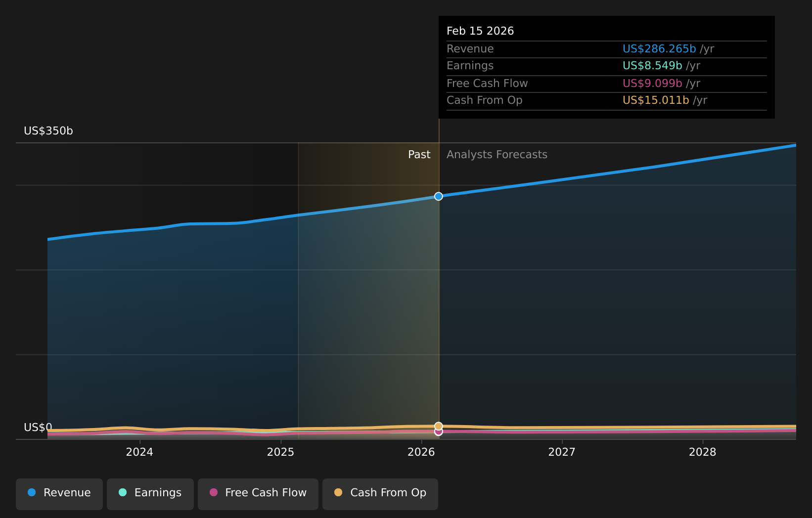The image size is (812, 518).
Task: Click the Revenue value in the tooltip
Action: (x=659, y=48)
